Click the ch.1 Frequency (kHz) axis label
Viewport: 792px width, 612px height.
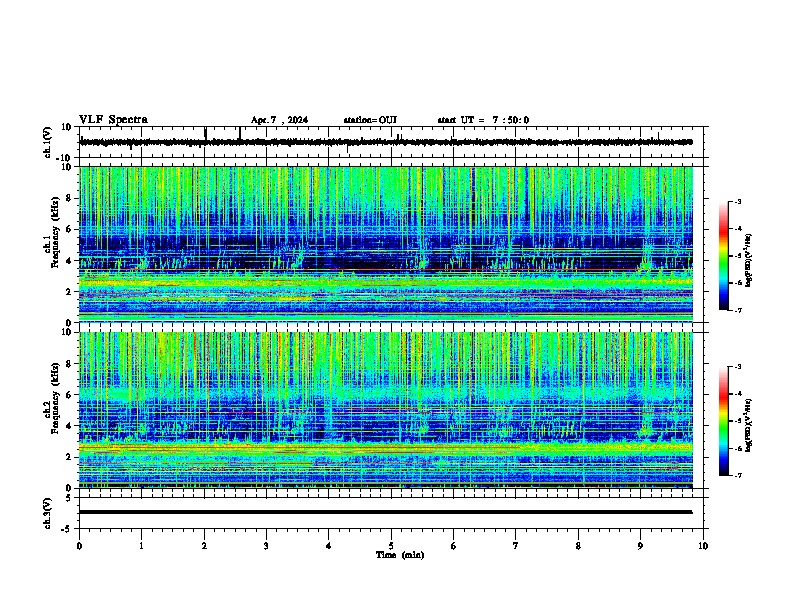[x=52, y=232]
